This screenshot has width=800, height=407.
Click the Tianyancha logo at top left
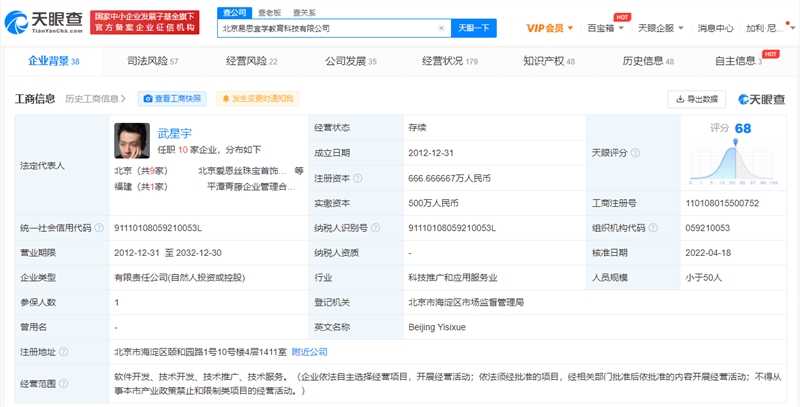click(x=43, y=22)
